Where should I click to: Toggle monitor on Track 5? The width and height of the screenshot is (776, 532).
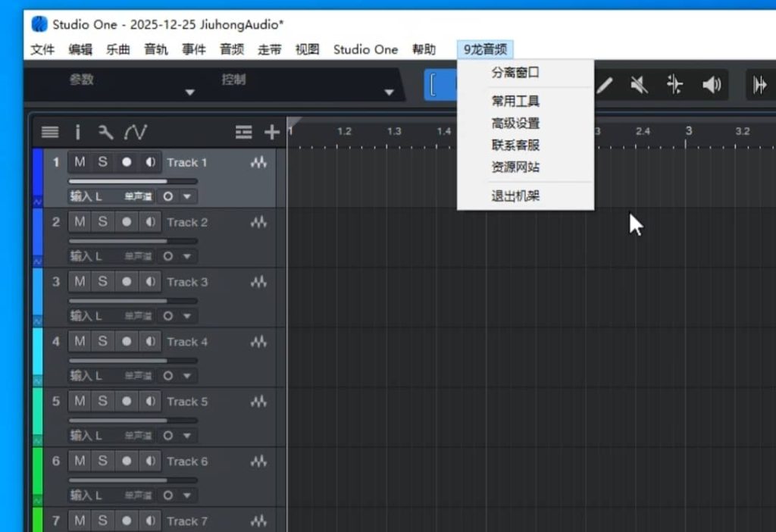[x=151, y=402]
